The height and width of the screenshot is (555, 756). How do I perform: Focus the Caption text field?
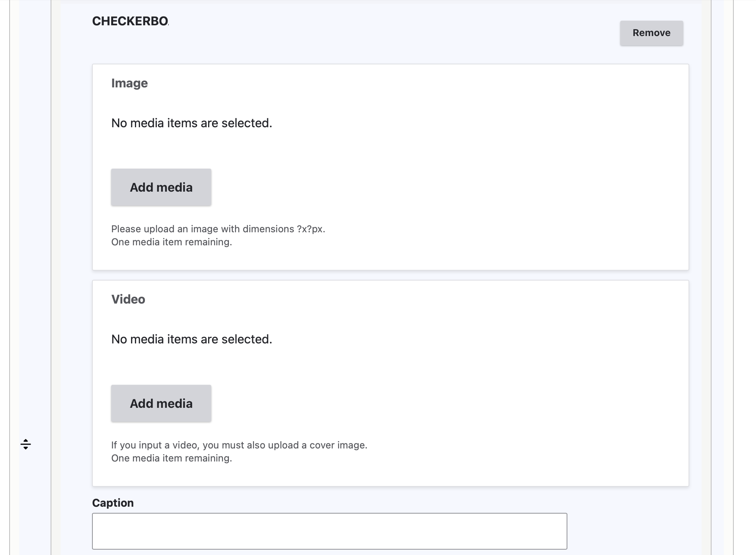coord(329,531)
